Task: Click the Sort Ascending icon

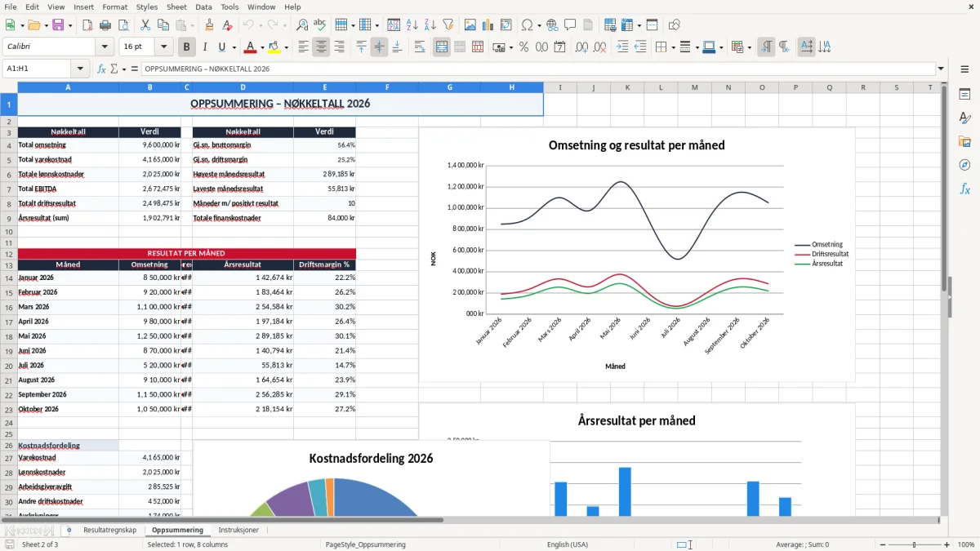Action: click(412, 25)
